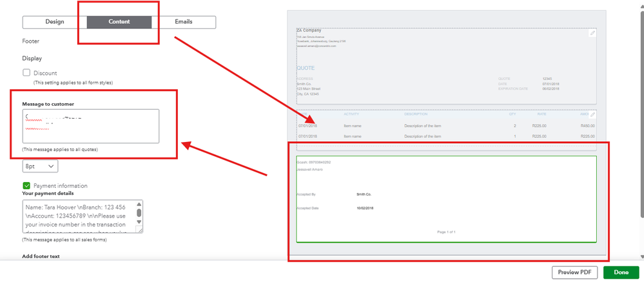Click the 'R450.00' amount in the preview table
This screenshot has height=282, width=644.
tap(588, 126)
